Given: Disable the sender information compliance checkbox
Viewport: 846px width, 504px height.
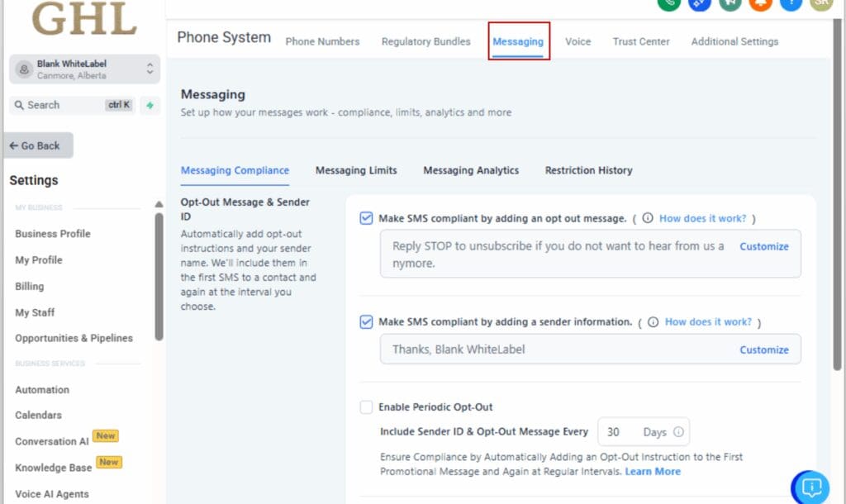Looking at the screenshot, I should (x=366, y=321).
